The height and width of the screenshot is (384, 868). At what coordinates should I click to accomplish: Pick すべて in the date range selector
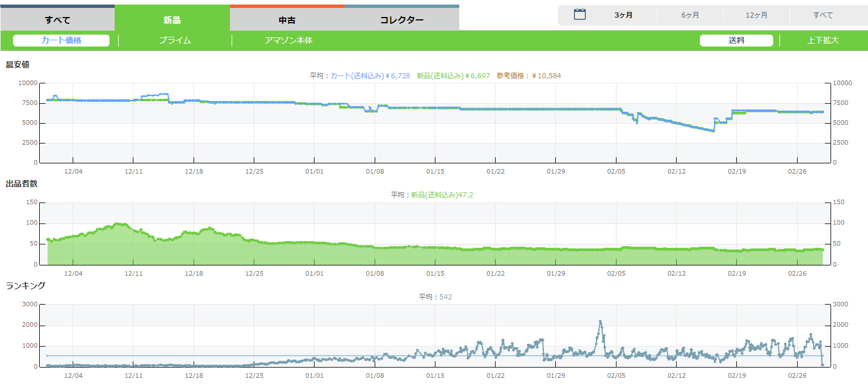[823, 15]
